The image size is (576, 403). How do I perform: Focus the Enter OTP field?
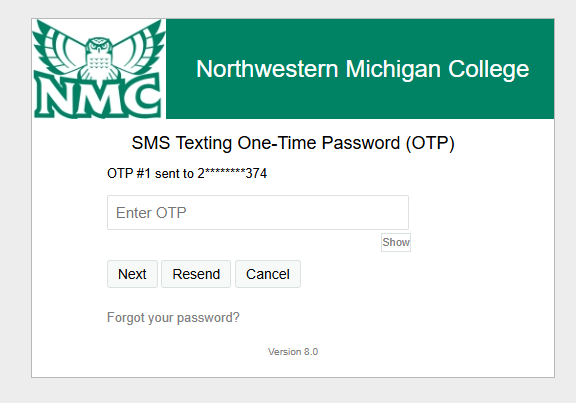[258, 213]
